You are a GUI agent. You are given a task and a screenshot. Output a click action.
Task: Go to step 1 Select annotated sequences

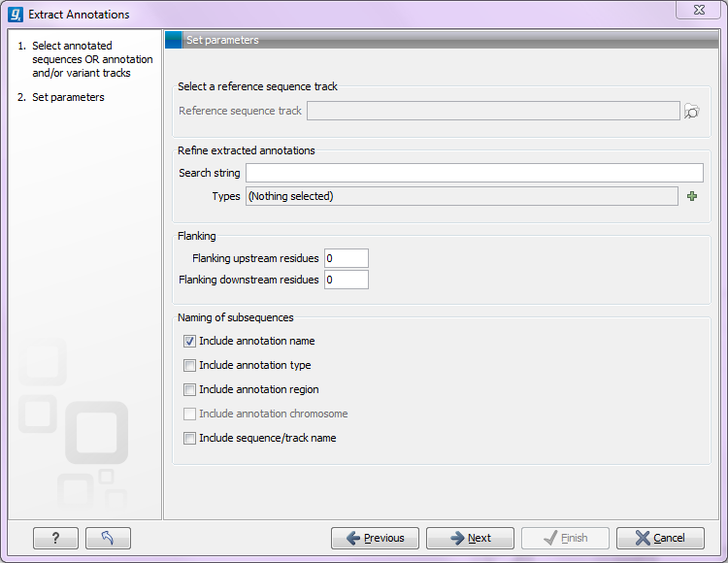[92, 59]
